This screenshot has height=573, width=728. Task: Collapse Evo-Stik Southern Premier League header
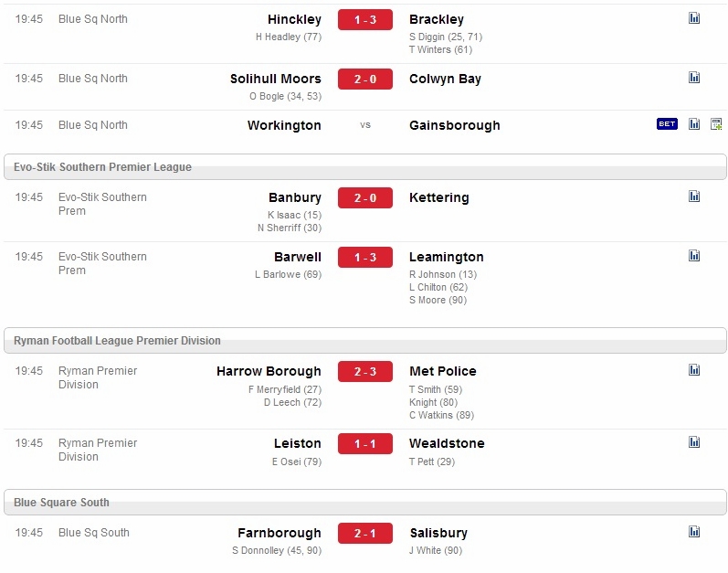365,166
